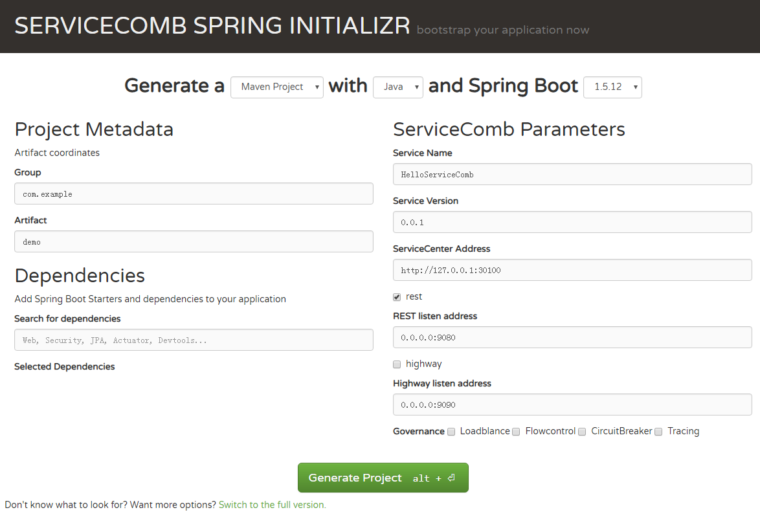The height and width of the screenshot is (532, 760).
Task: Open the Maven Project type dropdown
Action: (276, 87)
